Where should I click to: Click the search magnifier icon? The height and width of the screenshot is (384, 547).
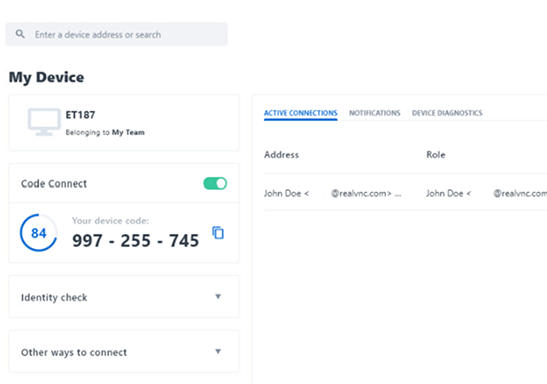pyautogui.click(x=20, y=34)
